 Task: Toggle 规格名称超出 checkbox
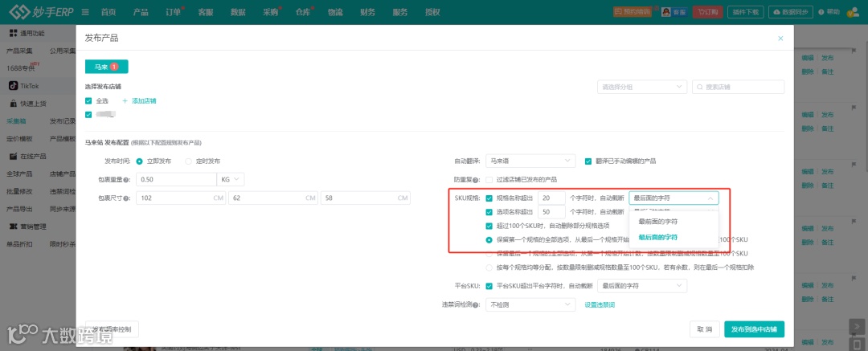click(x=489, y=198)
